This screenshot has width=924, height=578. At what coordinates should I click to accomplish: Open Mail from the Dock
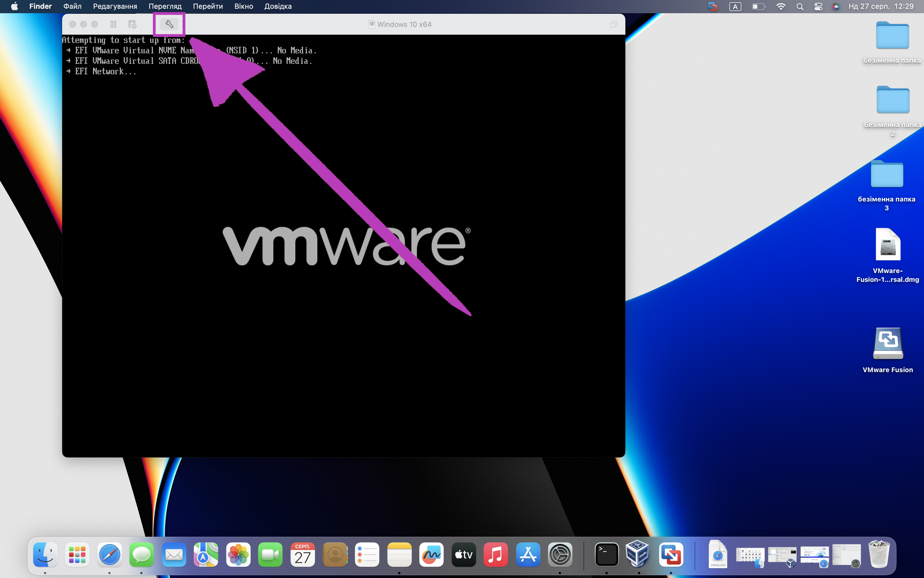coord(174,554)
